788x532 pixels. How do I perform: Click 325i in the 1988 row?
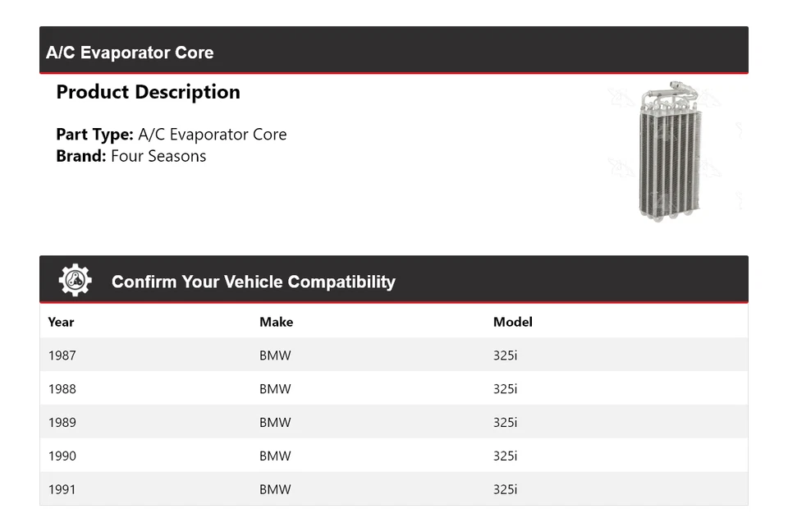point(505,389)
